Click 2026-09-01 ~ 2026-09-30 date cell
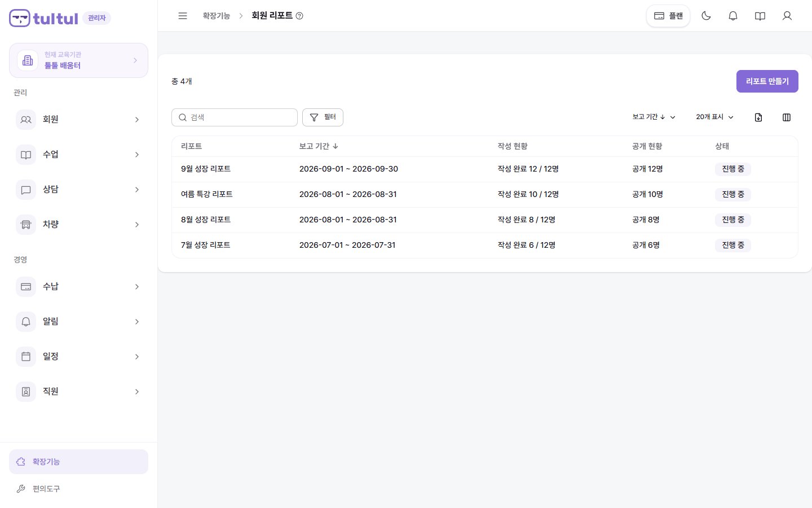 pos(348,169)
